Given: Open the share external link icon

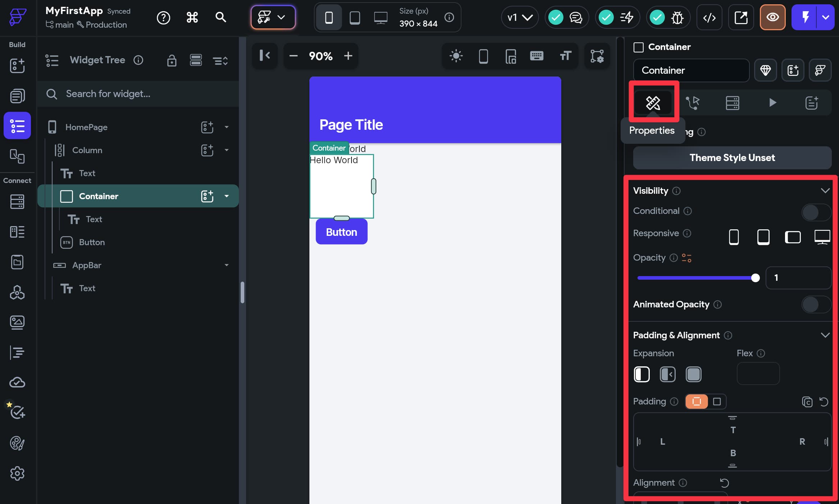Looking at the screenshot, I should point(741,17).
